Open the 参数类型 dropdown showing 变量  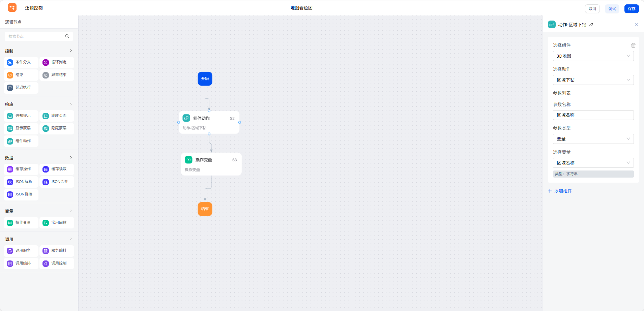click(593, 139)
